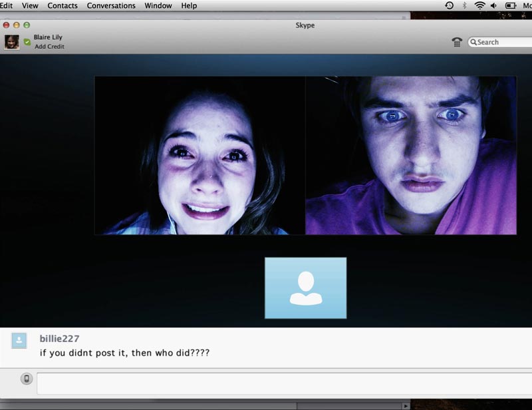Viewport: 532px width, 410px height.
Task: Click the Skype Search field
Action: (500, 42)
